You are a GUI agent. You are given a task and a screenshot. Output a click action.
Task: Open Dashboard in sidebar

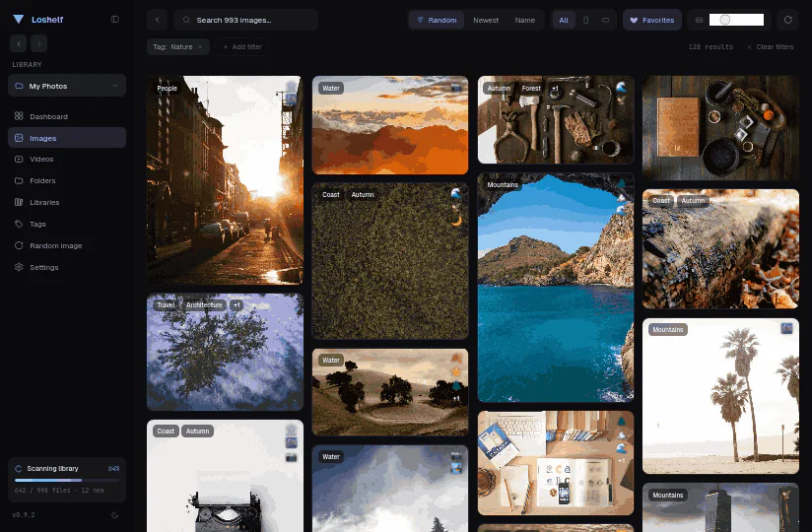[x=67, y=116]
